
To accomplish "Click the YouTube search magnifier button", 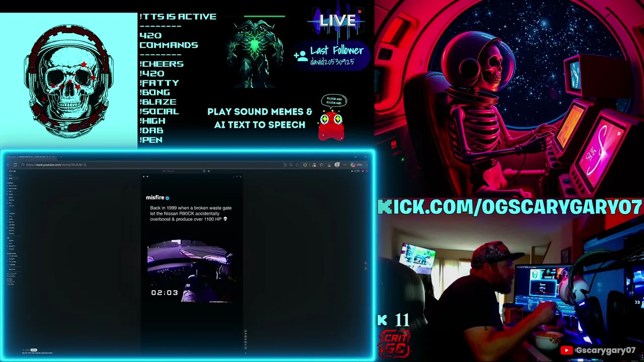I will point(204,171).
